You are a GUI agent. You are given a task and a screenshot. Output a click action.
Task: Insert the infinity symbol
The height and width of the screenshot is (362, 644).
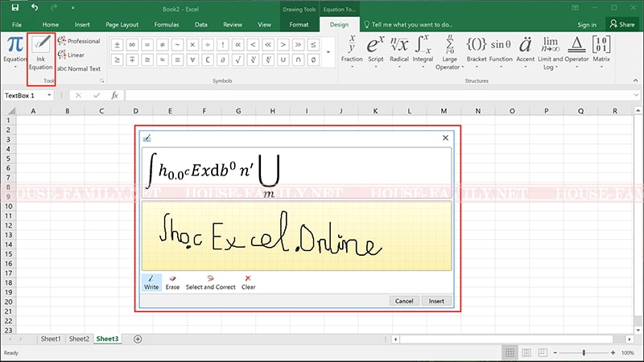tap(132, 45)
